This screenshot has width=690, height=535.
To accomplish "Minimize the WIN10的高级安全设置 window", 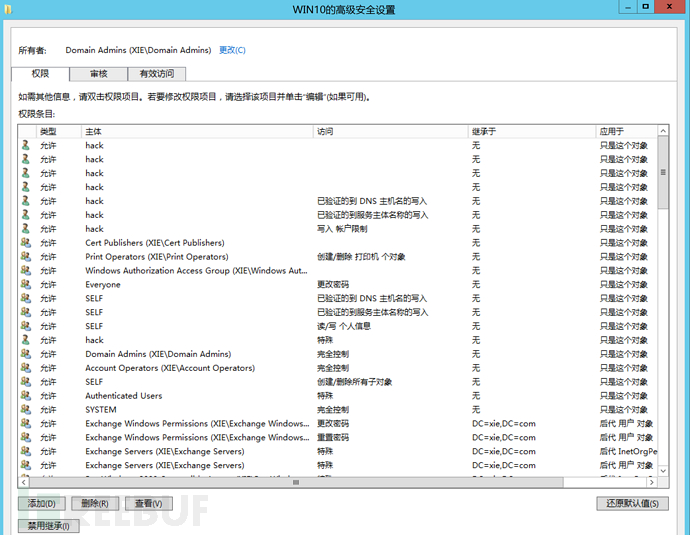I will coord(628,7).
